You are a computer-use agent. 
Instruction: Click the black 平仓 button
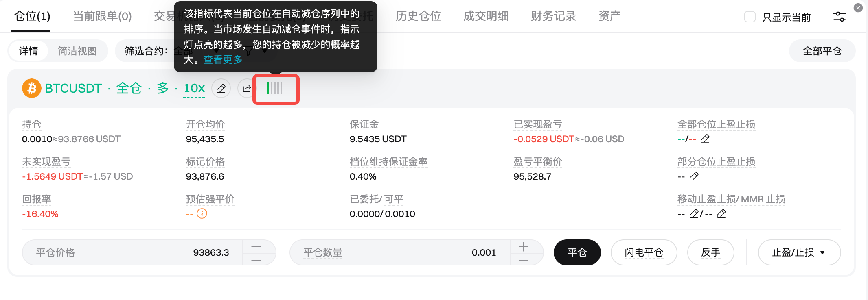point(577,252)
